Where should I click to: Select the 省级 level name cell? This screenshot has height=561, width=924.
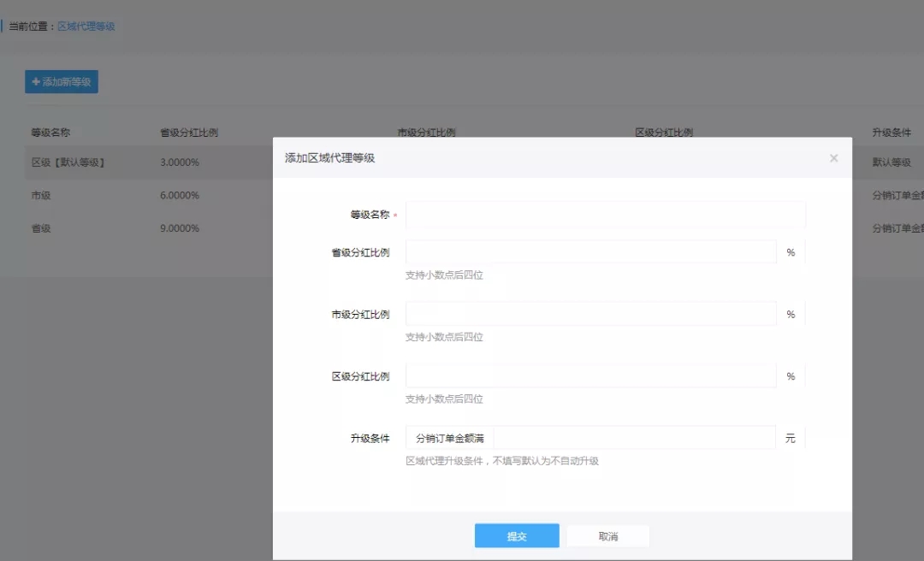41,228
